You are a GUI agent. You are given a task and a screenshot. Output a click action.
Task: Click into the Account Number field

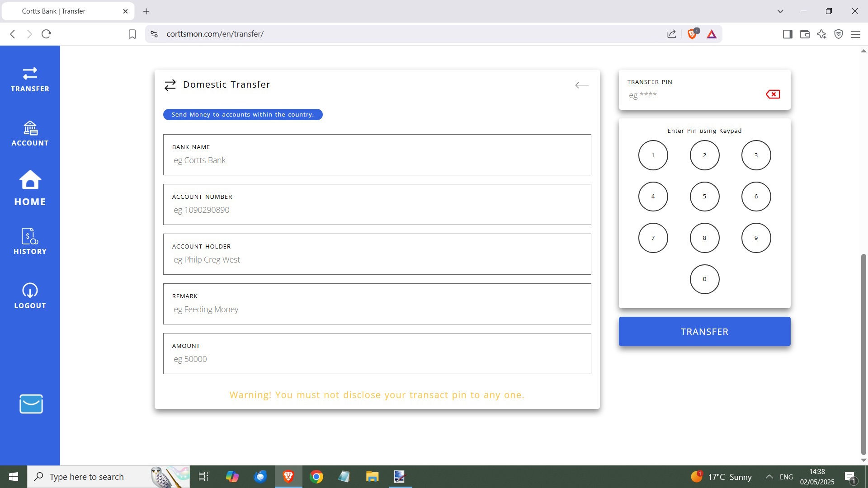(377, 210)
